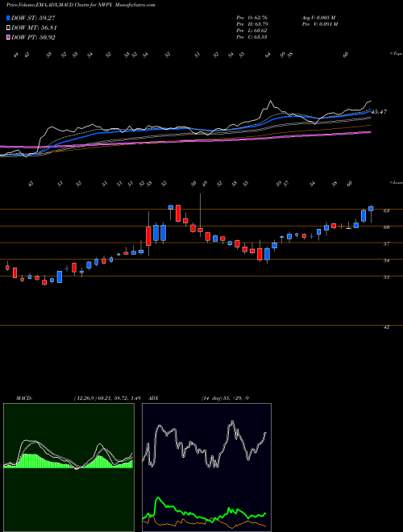
Task: Click the 42 price axis label
Action: click(386, 327)
